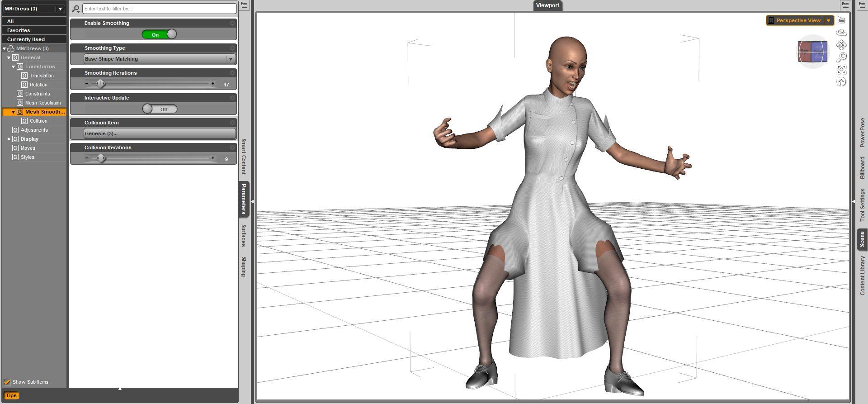868x404 pixels.
Task: Open settings gear for Interactive Update property
Action: coord(232,98)
